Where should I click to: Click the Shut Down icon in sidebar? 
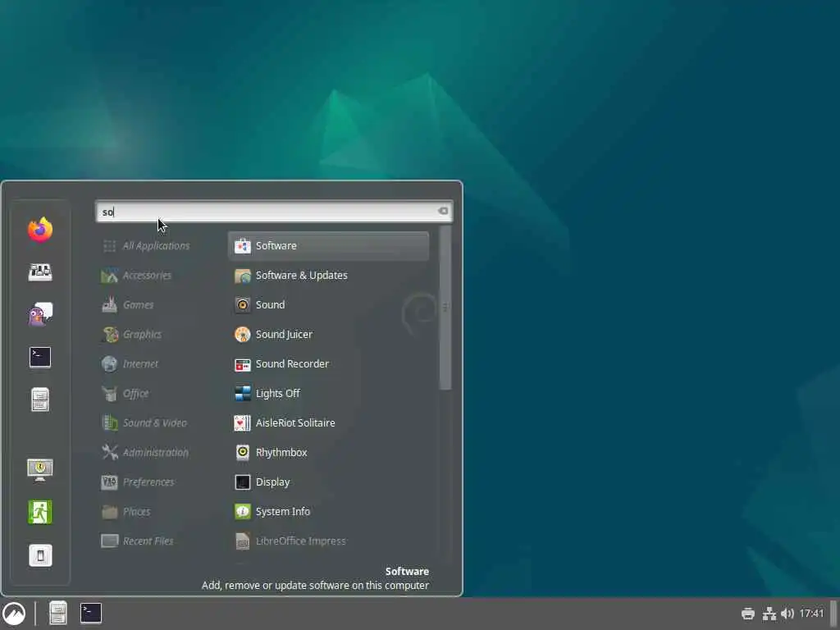40,555
